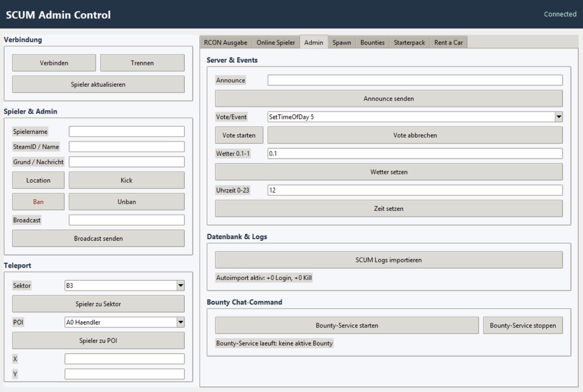The height and width of the screenshot is (392, 583).
Task: Click Spieler zu POI button
Action: tap(98, 340)
